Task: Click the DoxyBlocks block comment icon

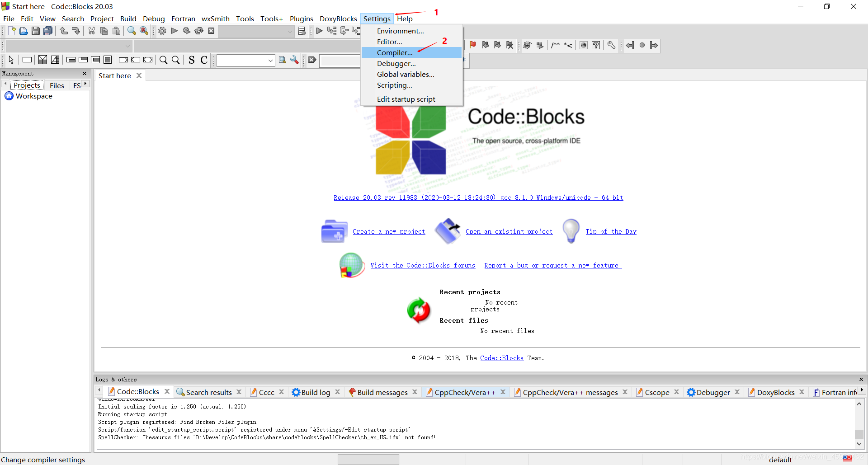Action: 556,45
